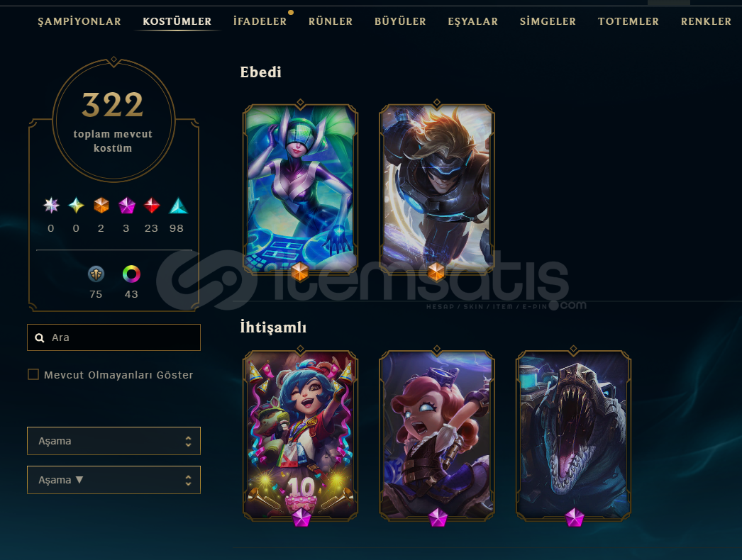The image size is (742, 560).
Task: Expand the Aşama ▼ sorting dropdown
Action: [x=113, y=480]
